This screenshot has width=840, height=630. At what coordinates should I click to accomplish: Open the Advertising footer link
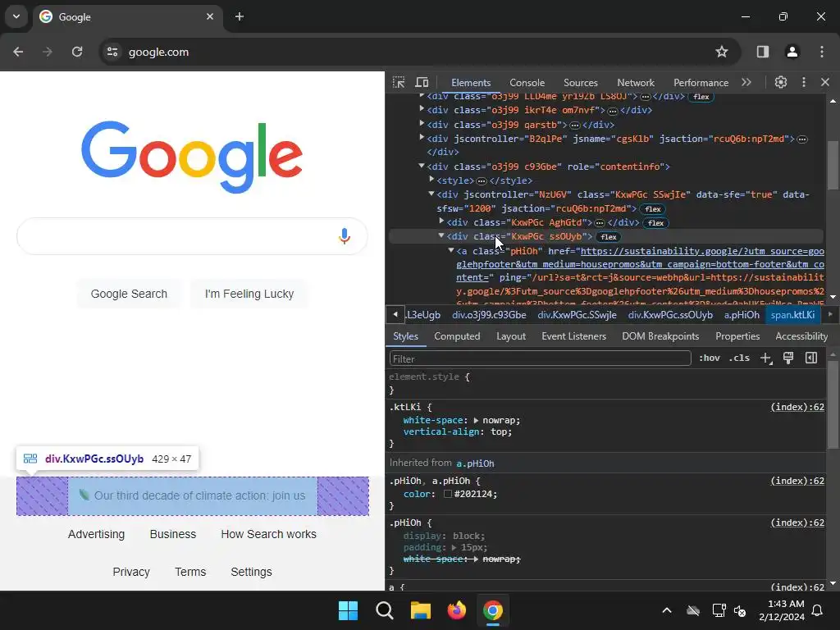97,534
